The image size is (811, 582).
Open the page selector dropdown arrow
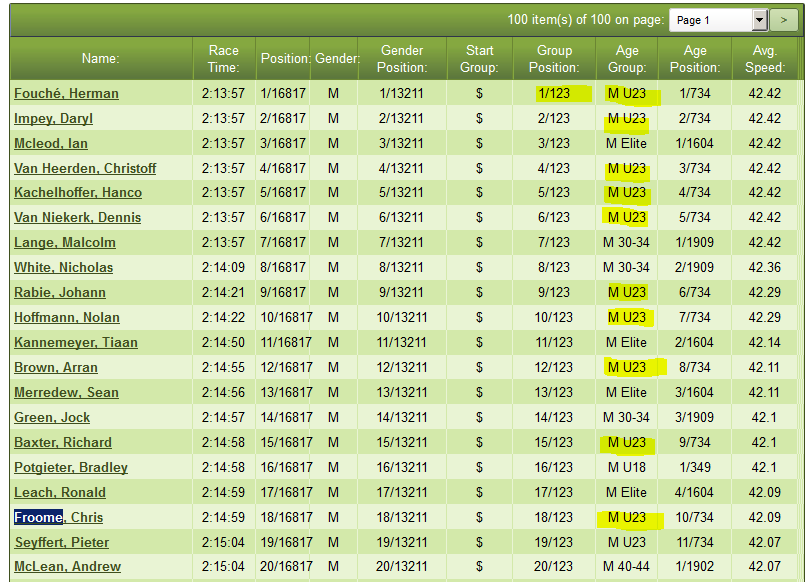[x=759, y=20]
